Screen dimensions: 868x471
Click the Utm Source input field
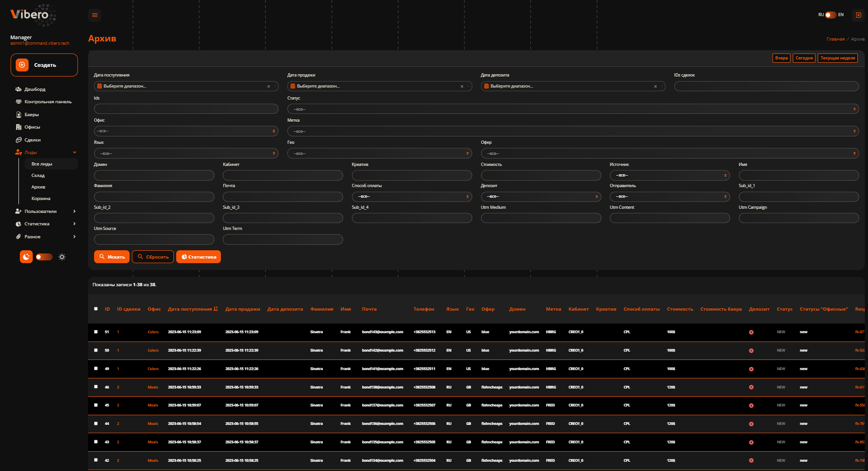154,239
